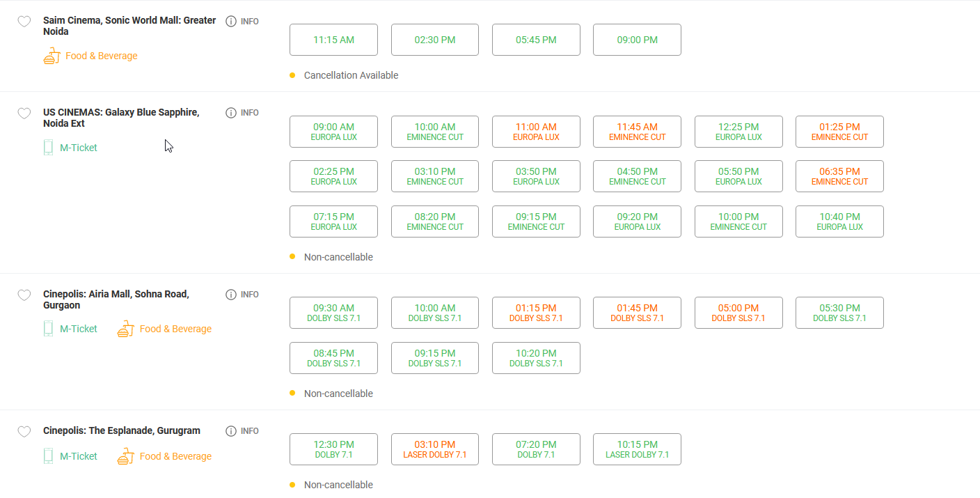980x498 pixels.
Task: Open Saim Cinema, Sonic World Mall cinema name
Action: 129,26
